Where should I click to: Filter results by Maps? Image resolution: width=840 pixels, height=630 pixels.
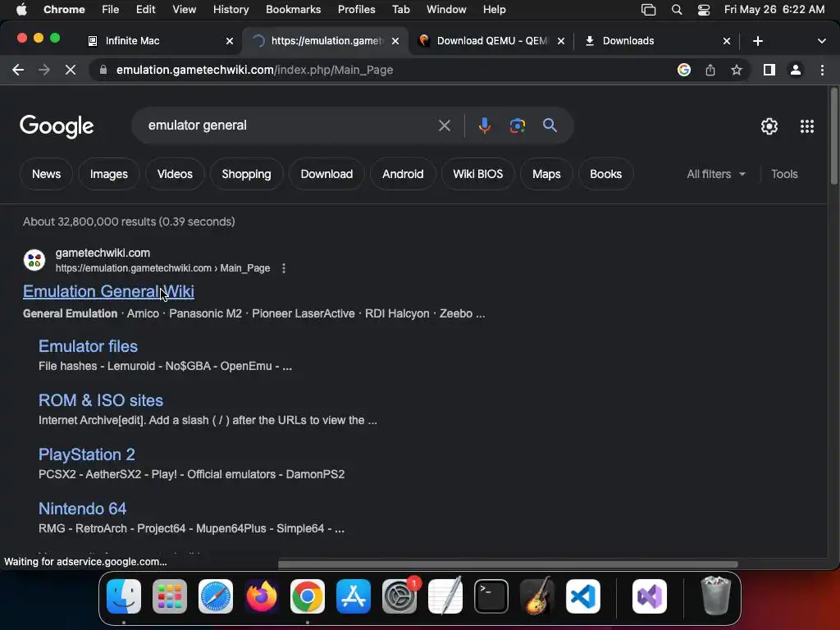pos(546,174)
